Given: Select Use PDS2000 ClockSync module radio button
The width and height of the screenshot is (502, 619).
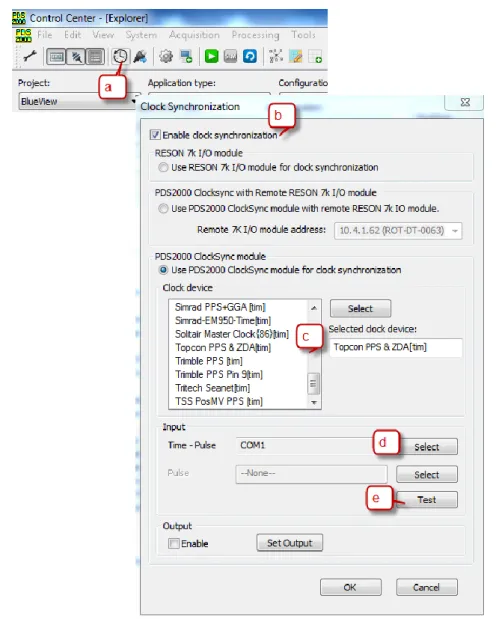Looking at the screenshot, I should point(163,270).
